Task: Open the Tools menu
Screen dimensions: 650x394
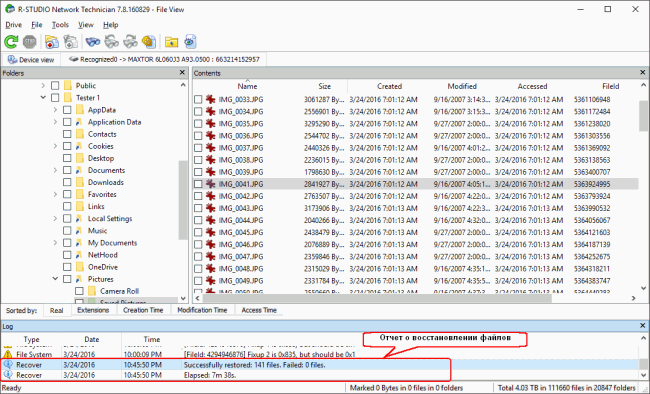Action: point(60,25)
